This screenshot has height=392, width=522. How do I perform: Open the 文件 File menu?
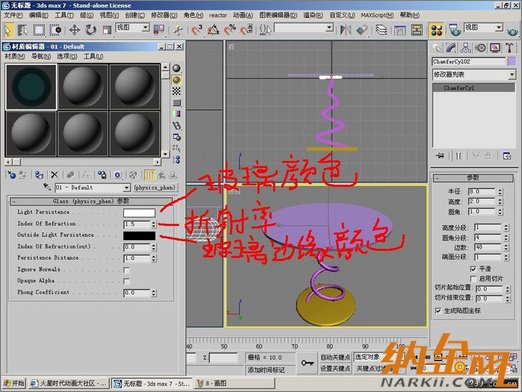[13, 15]
